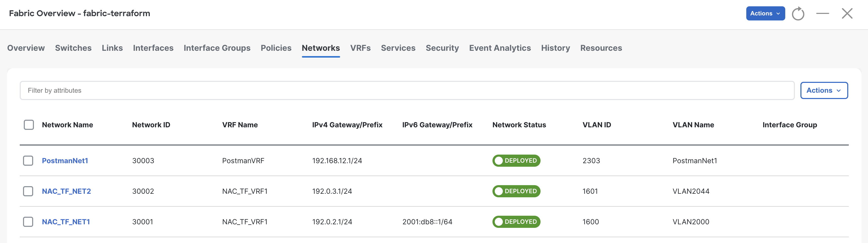Click network ID 30002

click(143, 191)
